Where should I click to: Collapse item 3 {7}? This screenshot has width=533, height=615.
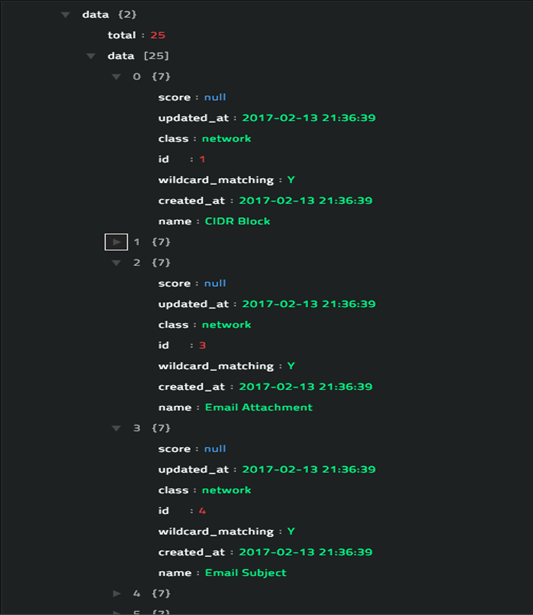116,428
